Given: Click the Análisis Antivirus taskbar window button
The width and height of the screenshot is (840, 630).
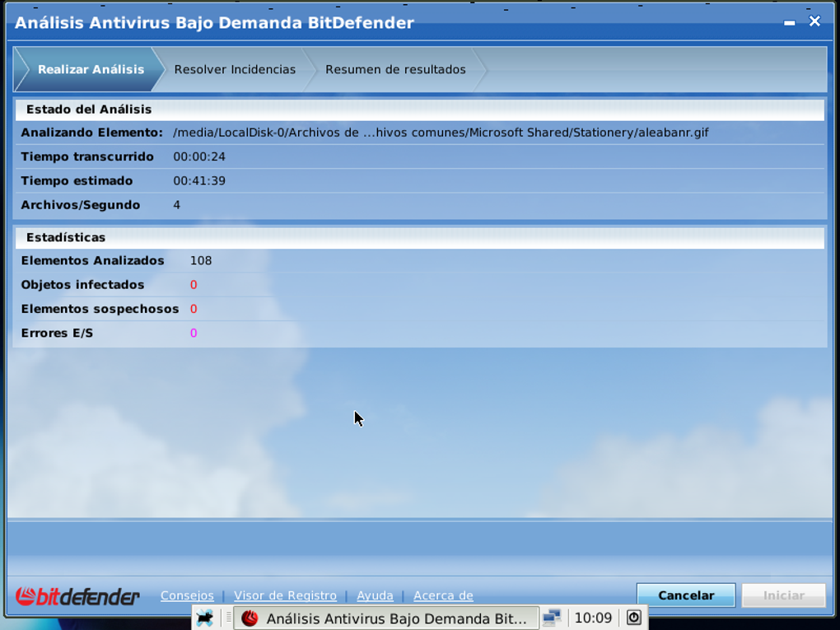Looking at the screenshot, I should (x=387, y=618).
